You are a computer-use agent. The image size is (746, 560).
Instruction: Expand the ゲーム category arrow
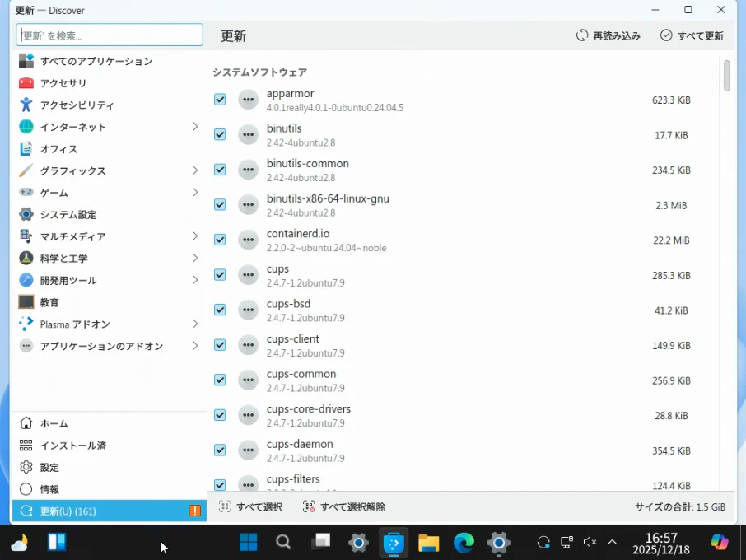tap(195, 192)
